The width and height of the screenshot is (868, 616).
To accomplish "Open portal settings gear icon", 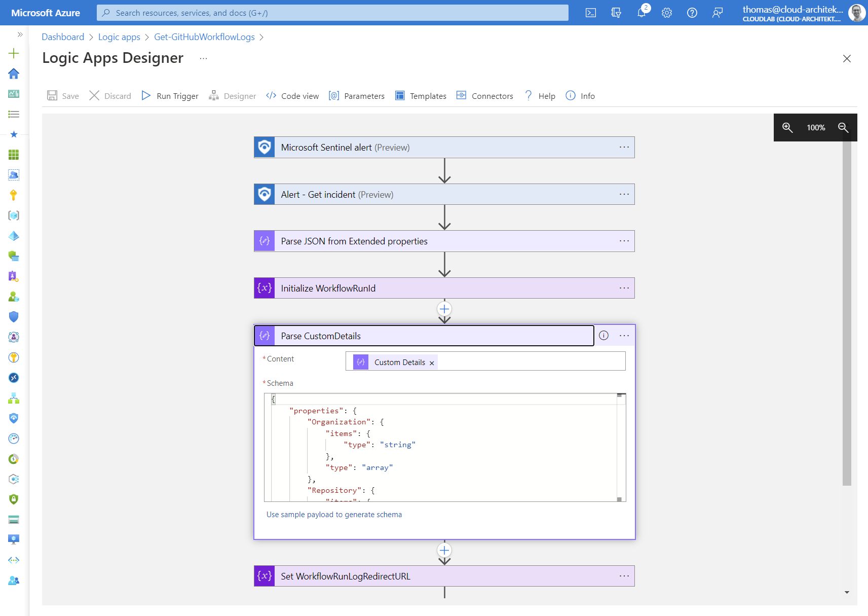I will point(667,13).
